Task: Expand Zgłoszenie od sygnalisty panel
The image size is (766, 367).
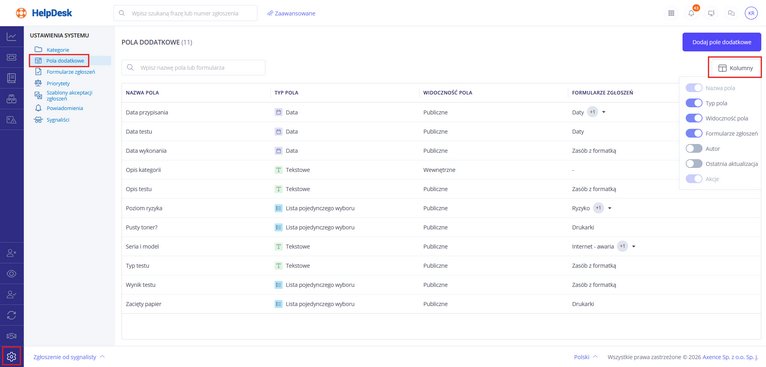Action: (69, 357)
